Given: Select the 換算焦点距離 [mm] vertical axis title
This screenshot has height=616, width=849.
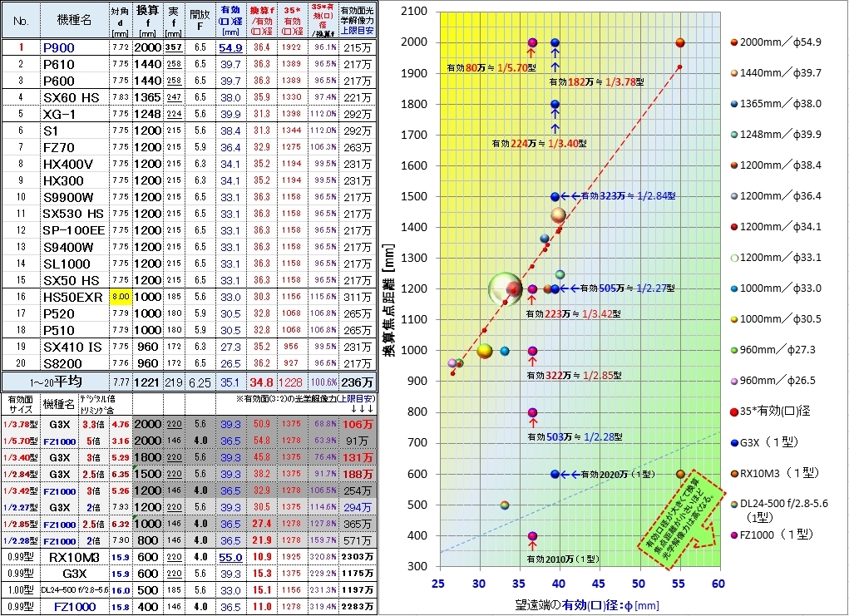Looking at the screenshot, I should pos(388,300).
